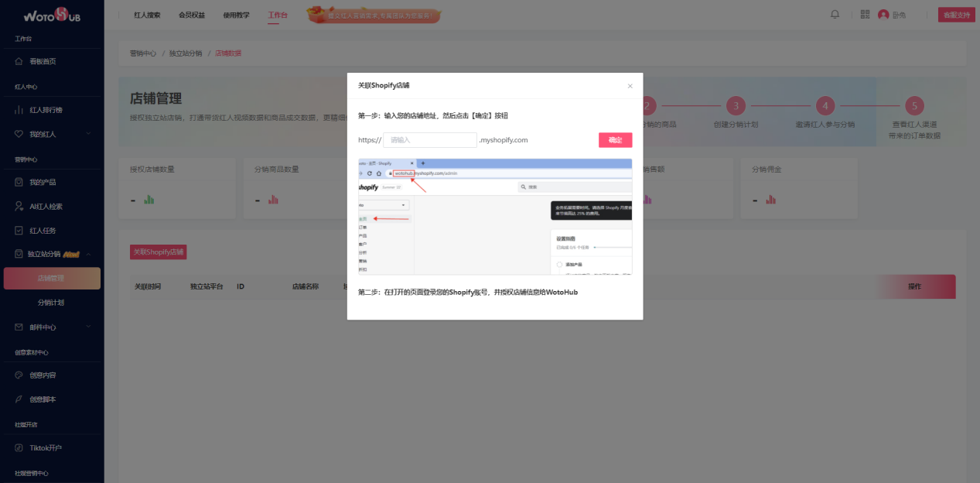
Task: Switch to the 会员权益 top tab
Action: 192,15
